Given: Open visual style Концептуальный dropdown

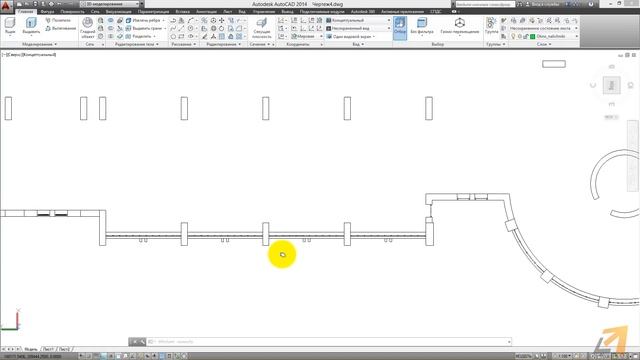Looking at the screenshot, I should [x=358, y=20].
